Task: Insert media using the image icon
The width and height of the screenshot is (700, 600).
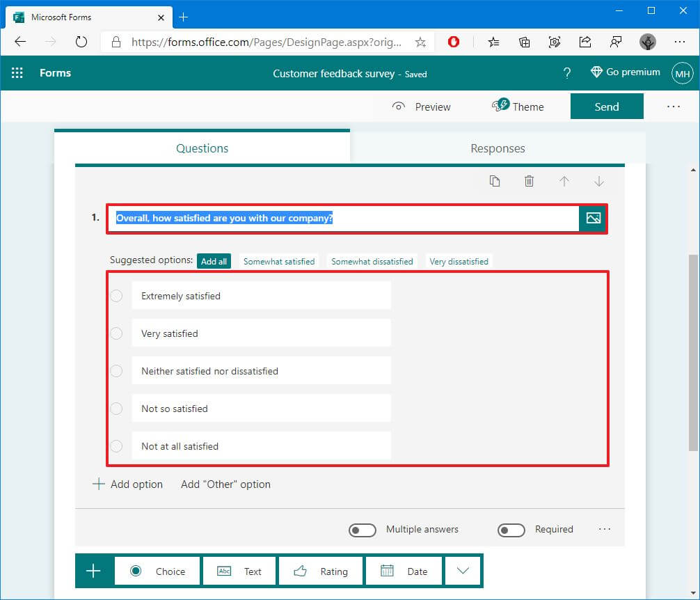Action: click(x=593, y=219)
